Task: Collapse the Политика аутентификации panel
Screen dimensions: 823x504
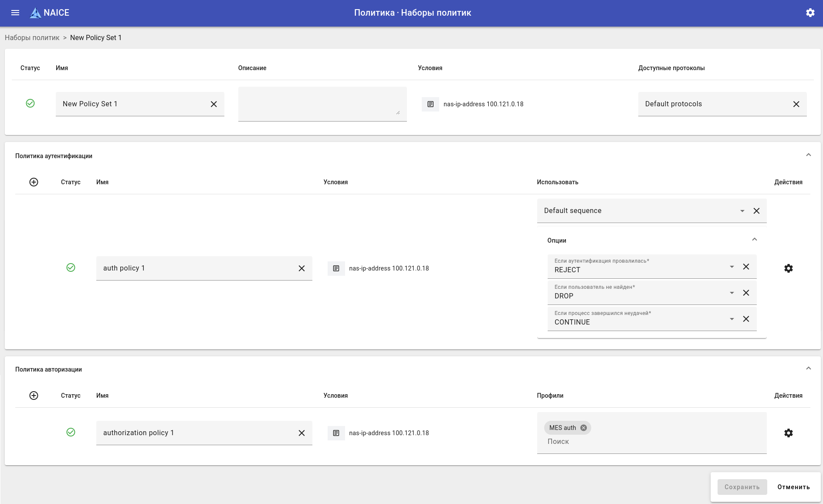Action: (x=808, y=155)
